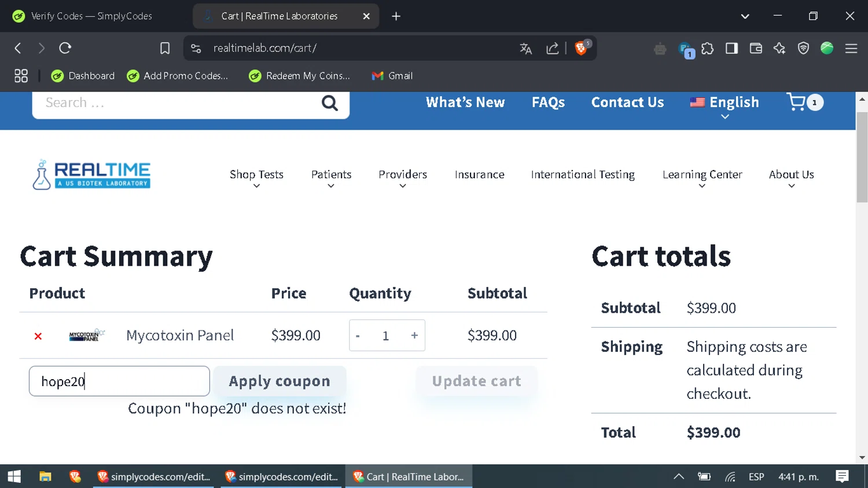Click the robot extension icon
The height and width of the screenshot is (488, 868).
coord(660,49)
